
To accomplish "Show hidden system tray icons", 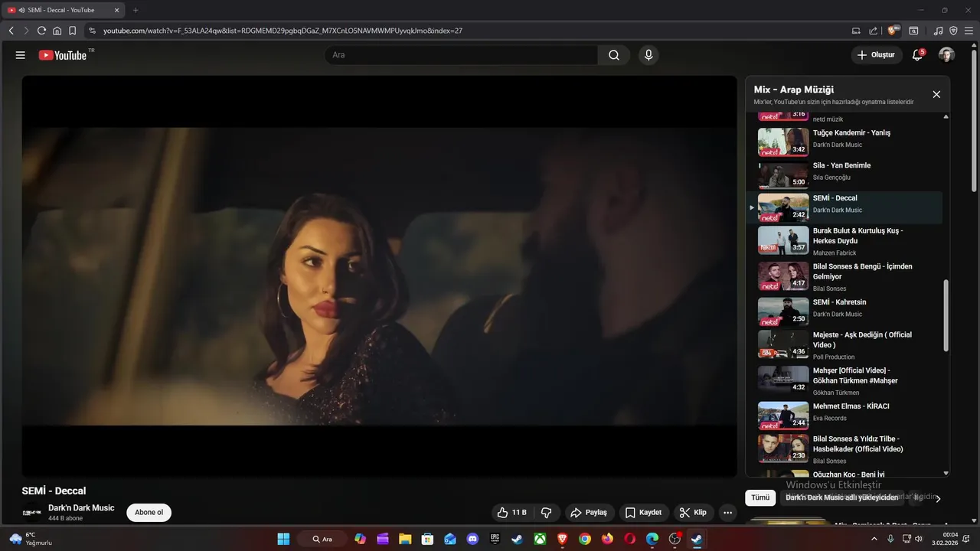I will pyautogui.click(x=874, y=539).
